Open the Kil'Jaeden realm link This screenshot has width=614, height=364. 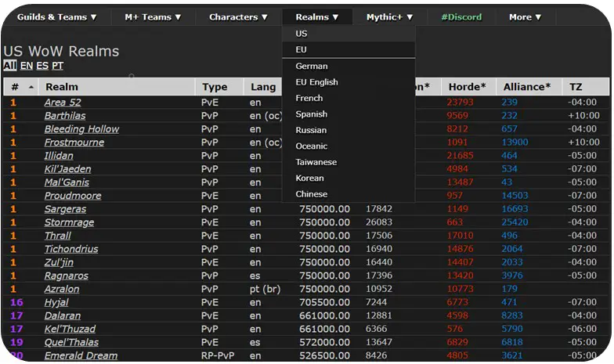pos(67,169)
